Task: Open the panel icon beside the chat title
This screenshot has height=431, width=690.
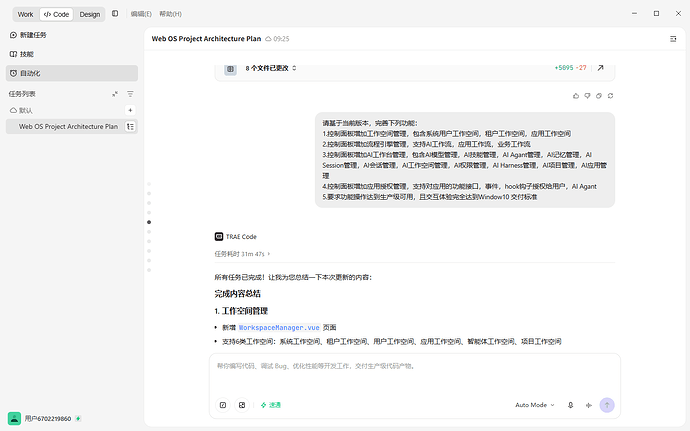Action: (x=673, y=39)
